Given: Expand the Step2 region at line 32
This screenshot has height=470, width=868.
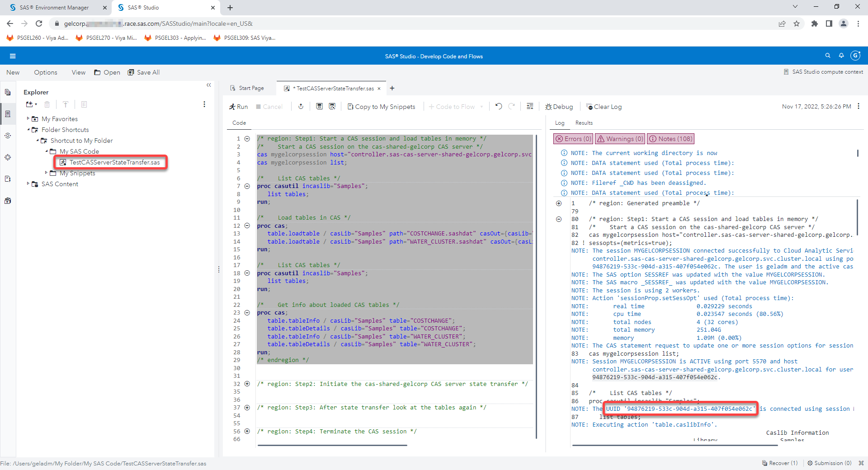Looking at the screenshot, I should (x=247, y=384).
